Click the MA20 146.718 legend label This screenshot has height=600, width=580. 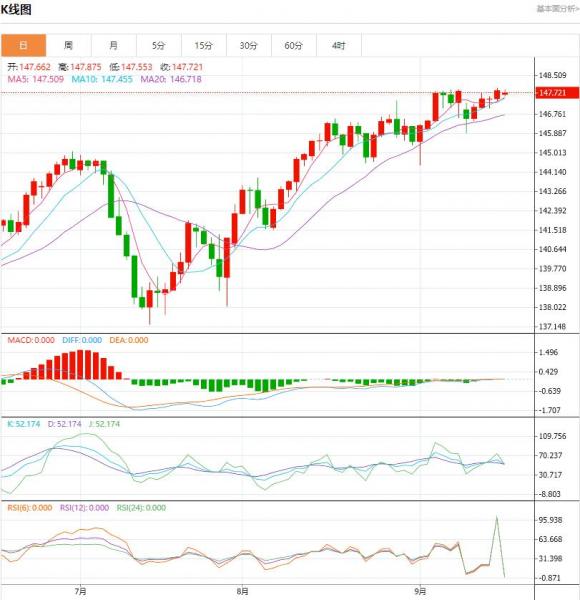click(171, 79)
